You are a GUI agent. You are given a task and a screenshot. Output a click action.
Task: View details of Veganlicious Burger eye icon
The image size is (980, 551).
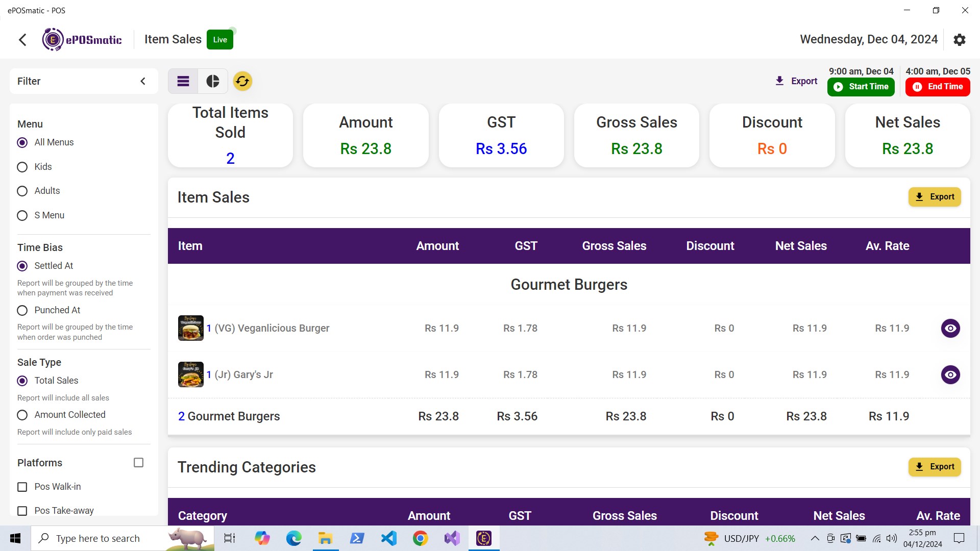(x=950, y=328)
